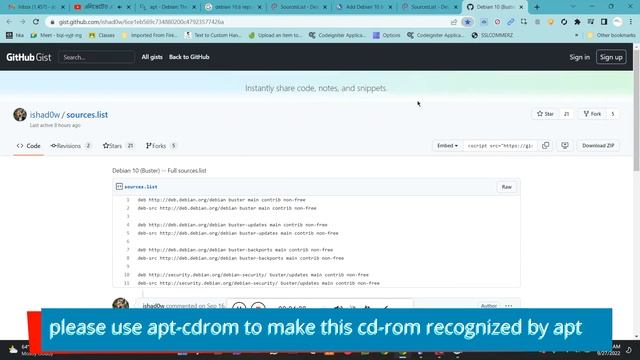The height and width of the screenshot is (360, 640).
Task: Close the 'Debian 10 (Buster)' gist tab
Action: (521, 7)
